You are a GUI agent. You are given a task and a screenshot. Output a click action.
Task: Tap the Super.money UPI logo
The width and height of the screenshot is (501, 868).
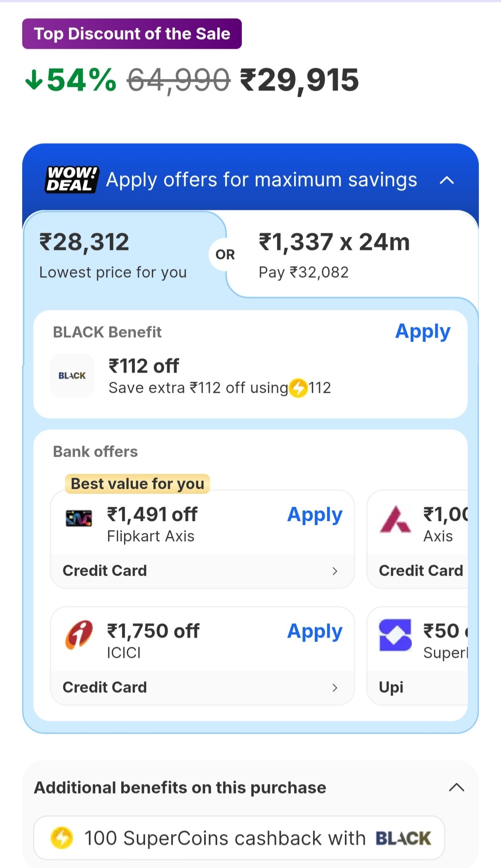pyautogui.click(x=395, y=635)
